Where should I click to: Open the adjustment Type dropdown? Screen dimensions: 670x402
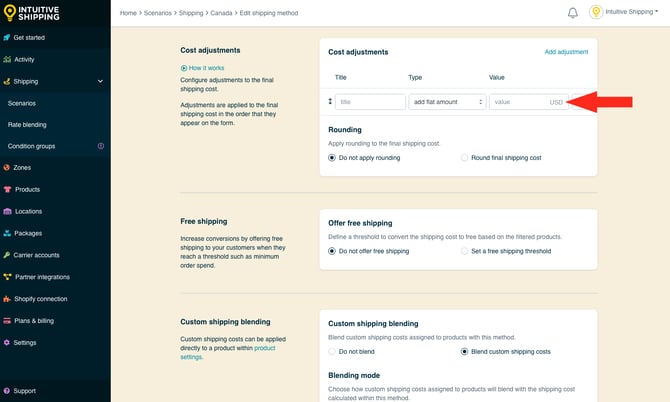tap(447, 102)
